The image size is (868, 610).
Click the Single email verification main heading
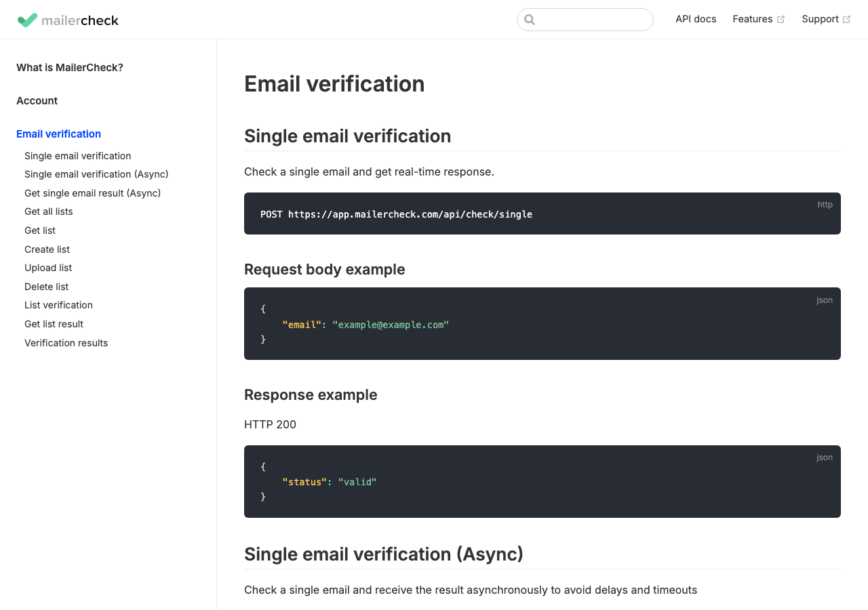(x=348, y=136)
